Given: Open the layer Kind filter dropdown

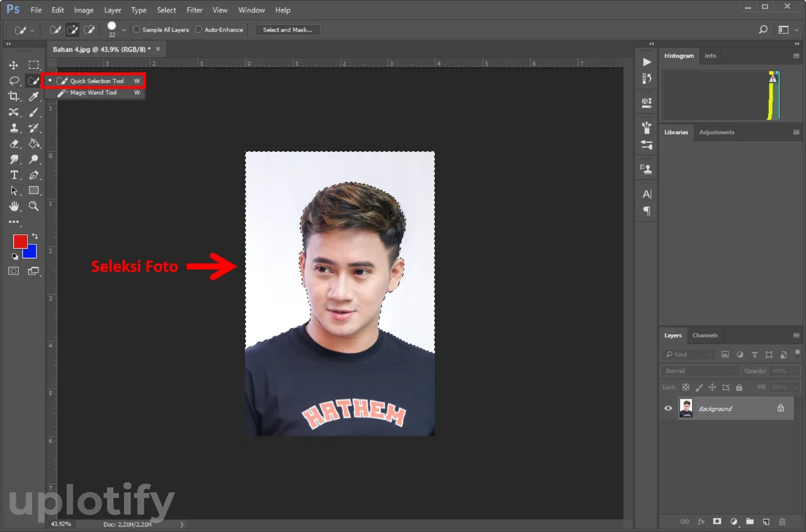Looking at the screenshot, I should 689,354.
